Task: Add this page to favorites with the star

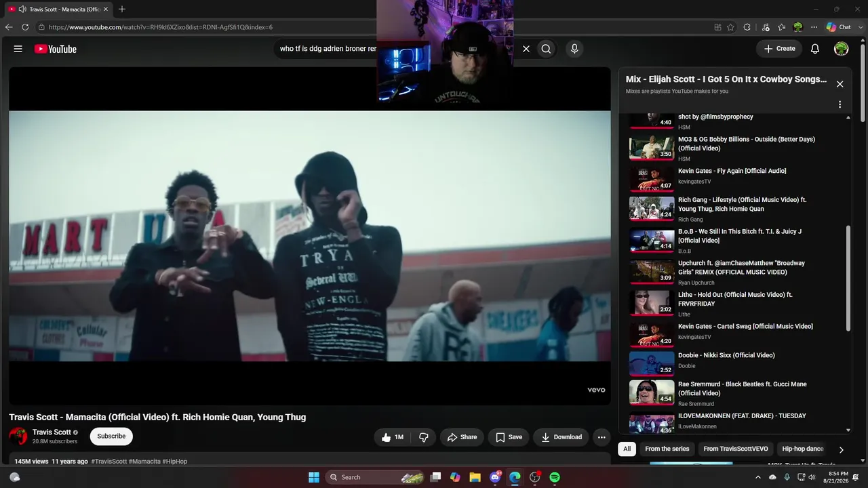Action: click(730, 27)
